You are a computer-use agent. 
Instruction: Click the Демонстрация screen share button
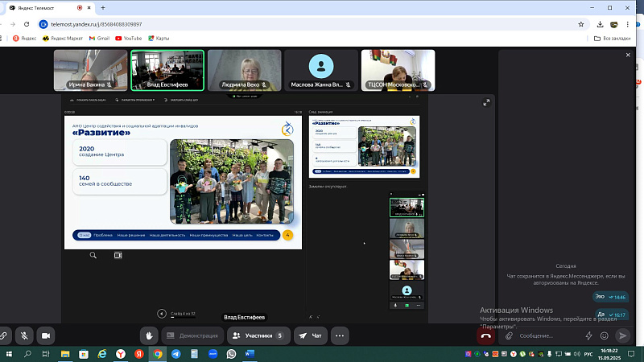192,335
